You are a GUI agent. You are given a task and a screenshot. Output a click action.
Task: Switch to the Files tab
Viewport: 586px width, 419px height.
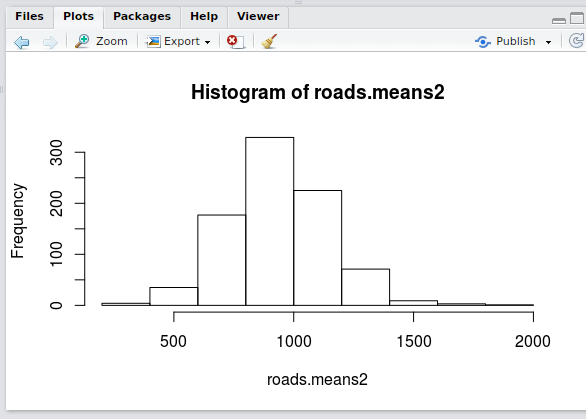(30, 17)
